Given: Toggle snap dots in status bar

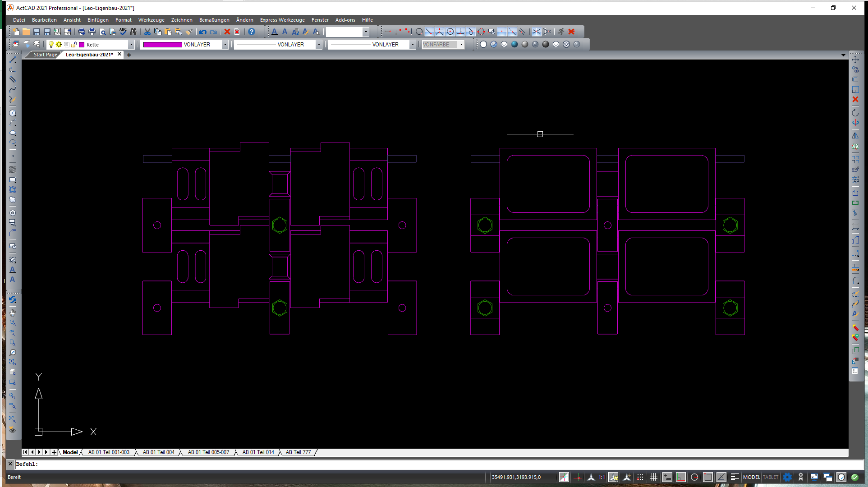Looking at the screenshot, I should 640,477.
